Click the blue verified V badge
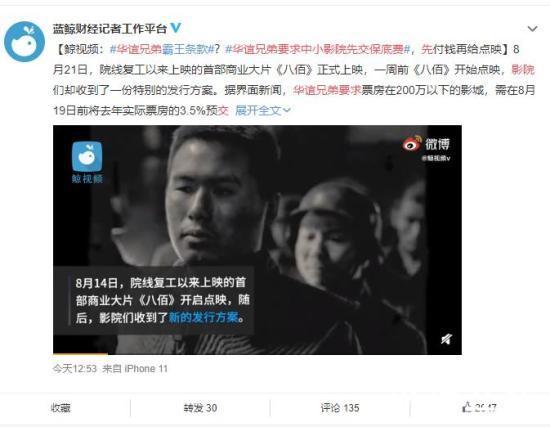Screen dimensions: 550x427 pyautogui.click(x=176, y=28)
